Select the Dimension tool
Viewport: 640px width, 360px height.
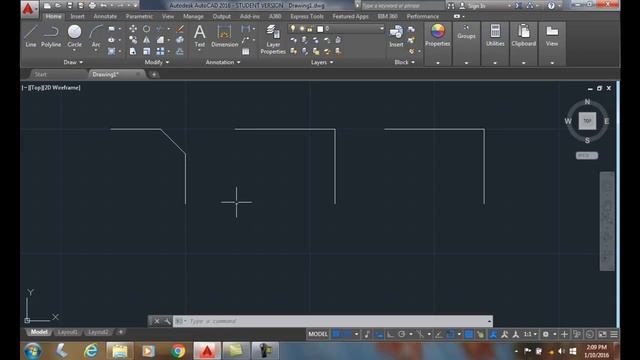pyautogui.click(x=224, y=36)
